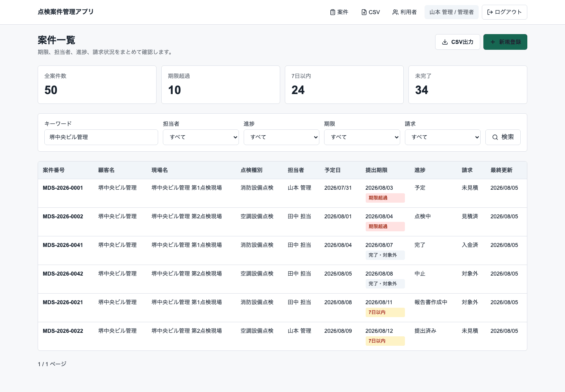The height and width of the screenshot is (392, 565).
Task: Click 点検中 status in row MDS-2026-0002
Action: (423, 216)
